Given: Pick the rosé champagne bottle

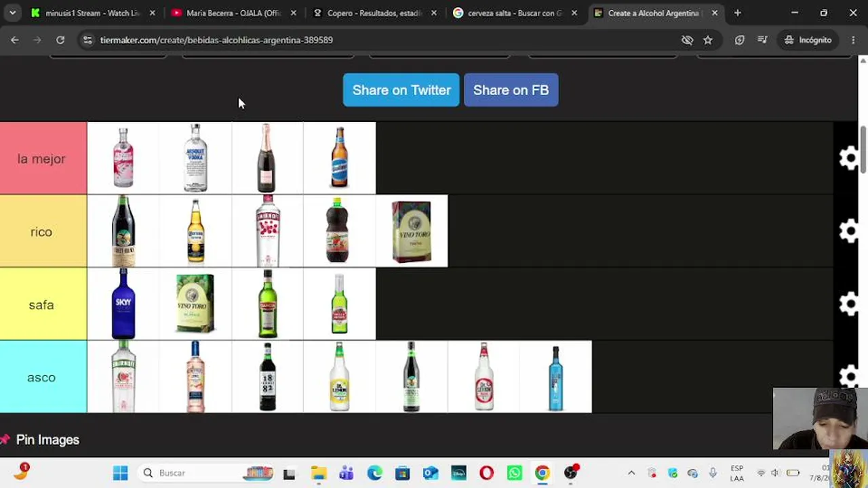Looking at the screenshot, I should (x=267, y=158).
